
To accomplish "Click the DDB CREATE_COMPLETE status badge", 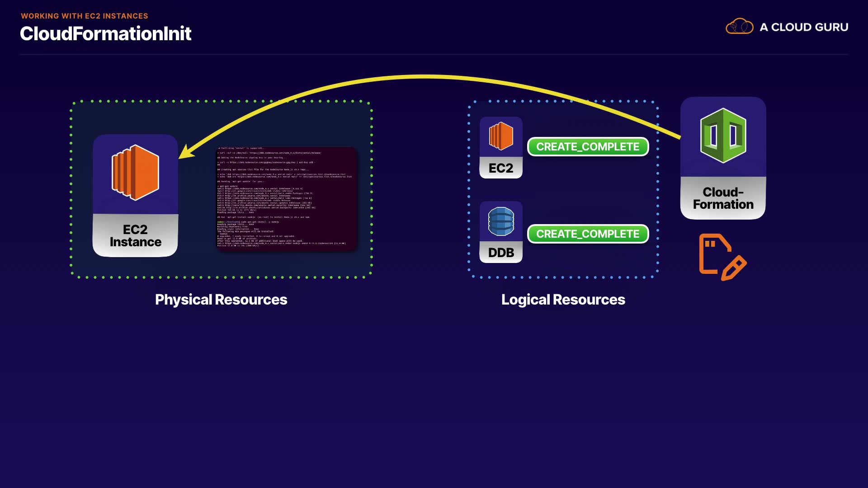I will point(588,234).
